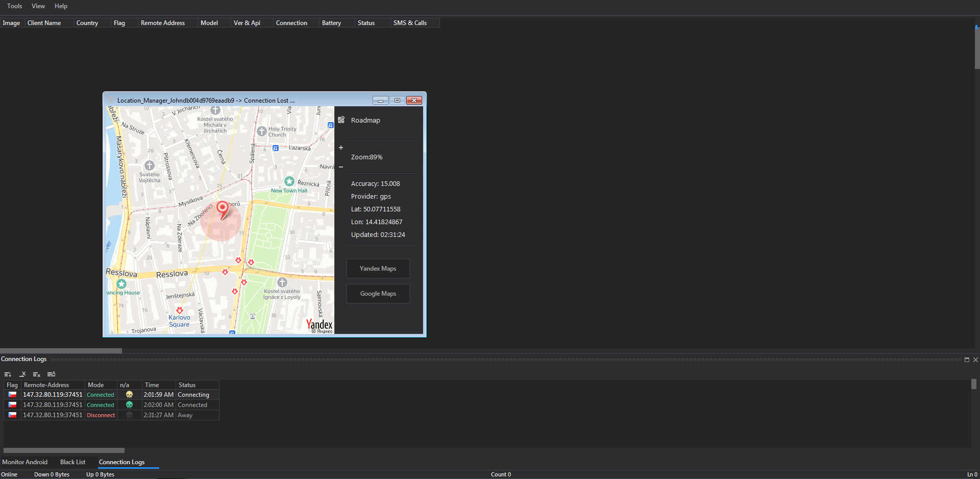Click the main window vertical scrollbar thumb

click(977, 47)
